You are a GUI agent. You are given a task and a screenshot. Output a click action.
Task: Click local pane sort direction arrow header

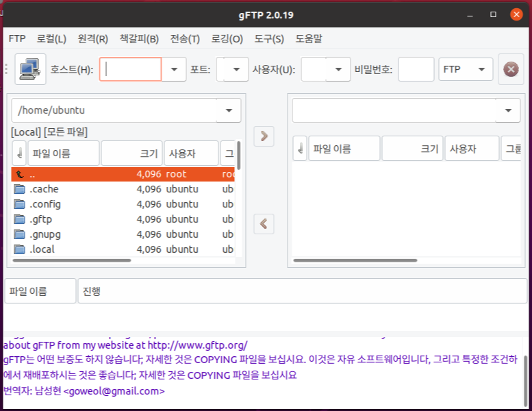point(19,153)
